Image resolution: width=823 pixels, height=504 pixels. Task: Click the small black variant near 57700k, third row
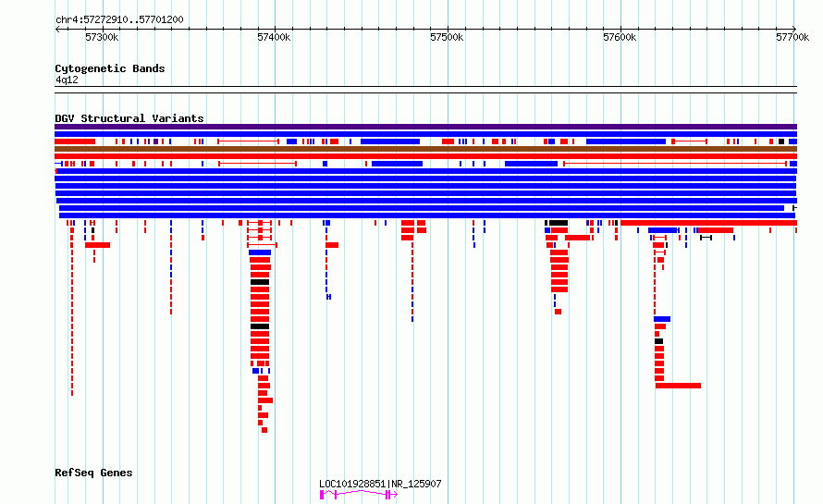click(x=781, y=141)
